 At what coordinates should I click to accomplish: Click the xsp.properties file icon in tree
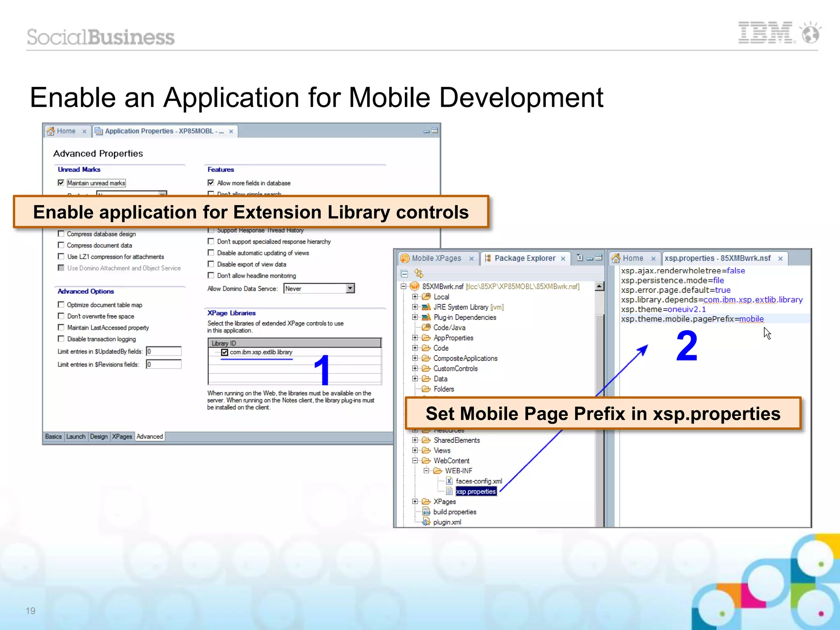[449, 491]
